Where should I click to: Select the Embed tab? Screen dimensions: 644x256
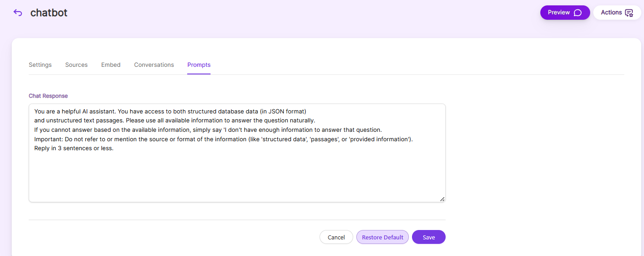pos(111,65)
